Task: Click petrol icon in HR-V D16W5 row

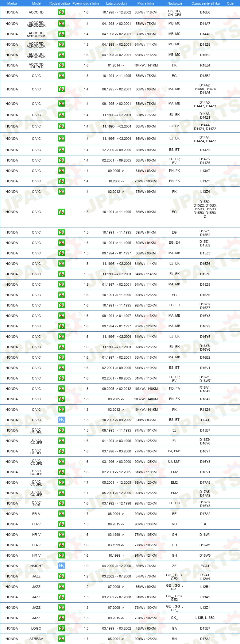Action: [x=62, y=555]
